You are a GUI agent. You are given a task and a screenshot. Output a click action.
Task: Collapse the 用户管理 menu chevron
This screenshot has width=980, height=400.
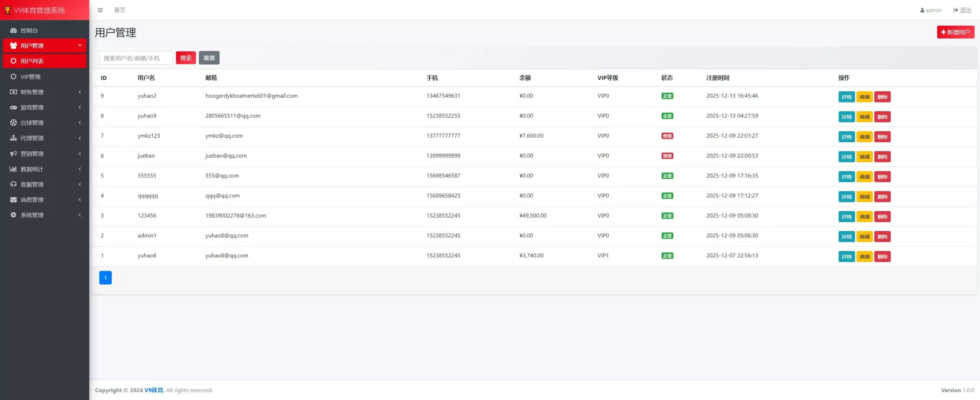pyautogui.click(x=80, y=46)
